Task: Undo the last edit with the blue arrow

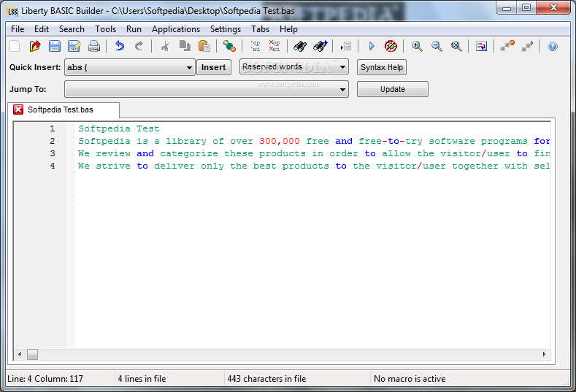Action: coord(120,46)
